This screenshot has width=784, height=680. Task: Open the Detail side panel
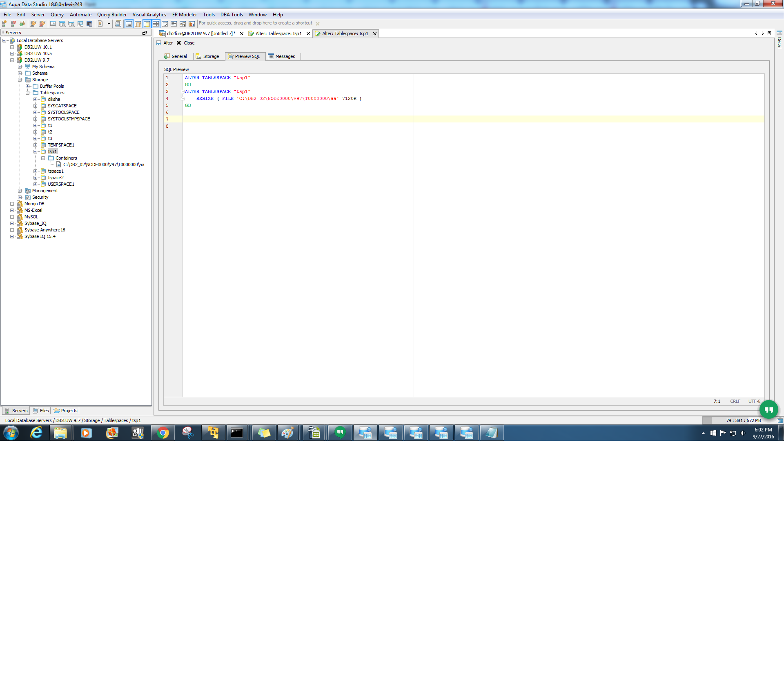click(x=779, y=40)
